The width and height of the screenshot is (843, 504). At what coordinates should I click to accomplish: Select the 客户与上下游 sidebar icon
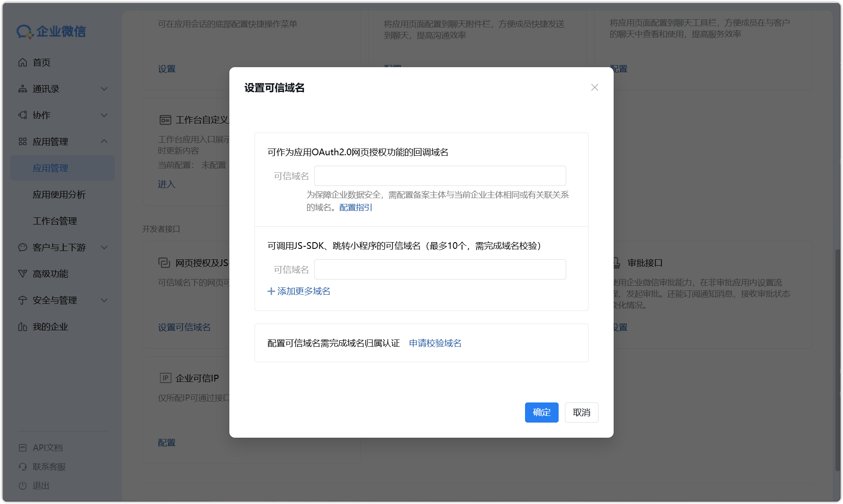(x=22, y=248)
